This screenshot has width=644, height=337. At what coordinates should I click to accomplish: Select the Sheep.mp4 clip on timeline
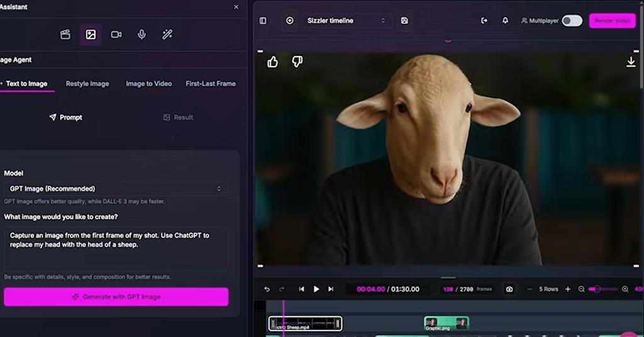click(305, 323)
